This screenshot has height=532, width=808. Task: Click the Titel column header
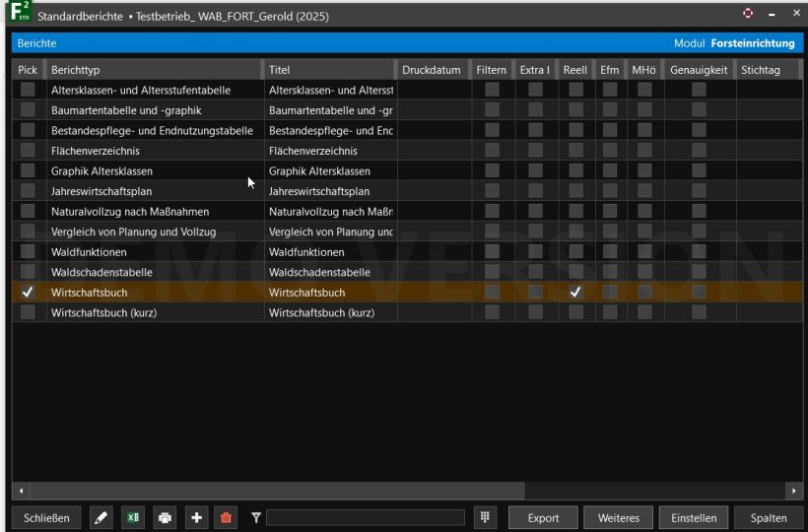[330, 70]
